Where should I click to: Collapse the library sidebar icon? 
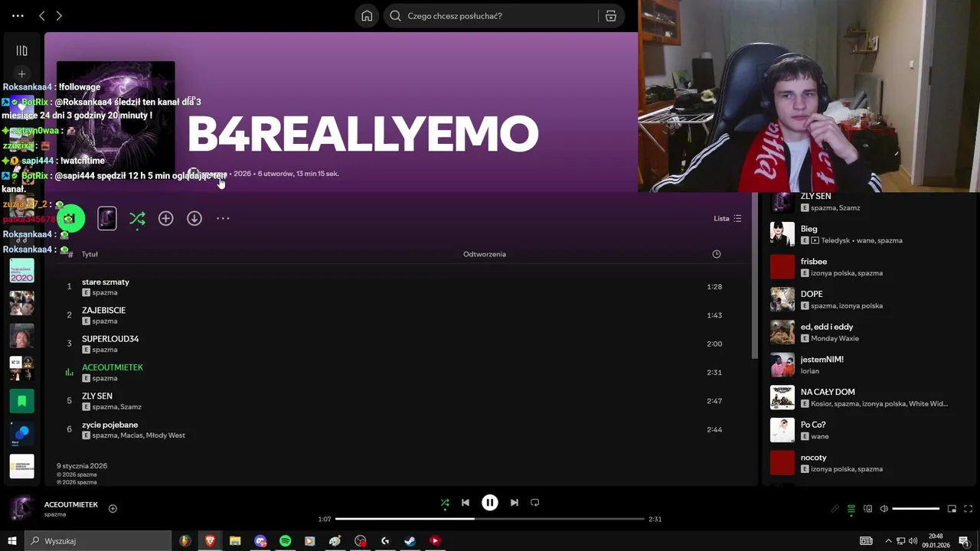(x=21, y=51)
